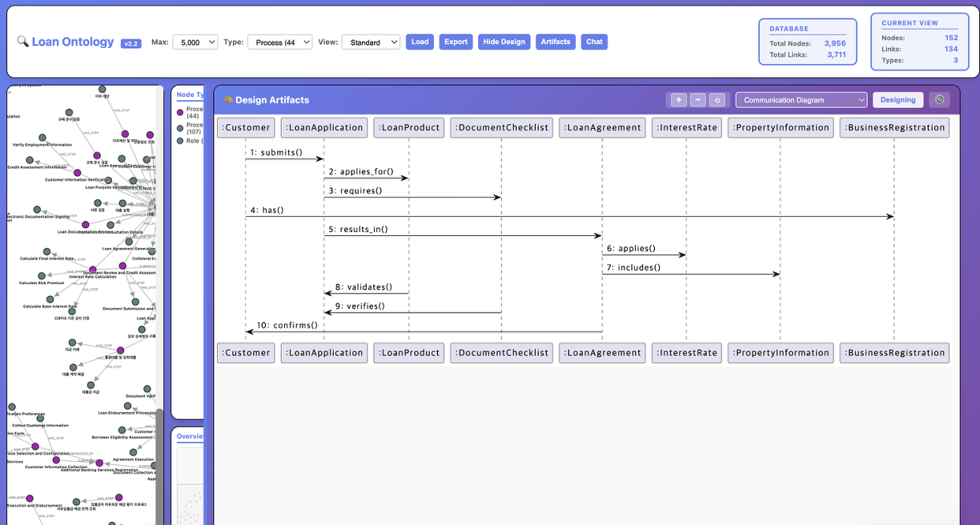Click the magnifier icon beside Loan Ontology
Image resolution: width=980 pixels, height=525 pixels.
coord(22,42)
